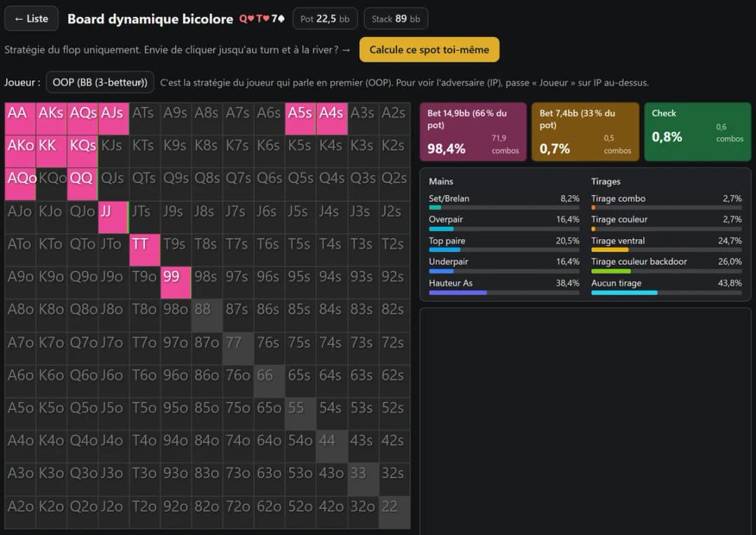
Task: Click 'Calcule ce spot toi-même' button
Action: pyautogui.click(x=429, y=50)
